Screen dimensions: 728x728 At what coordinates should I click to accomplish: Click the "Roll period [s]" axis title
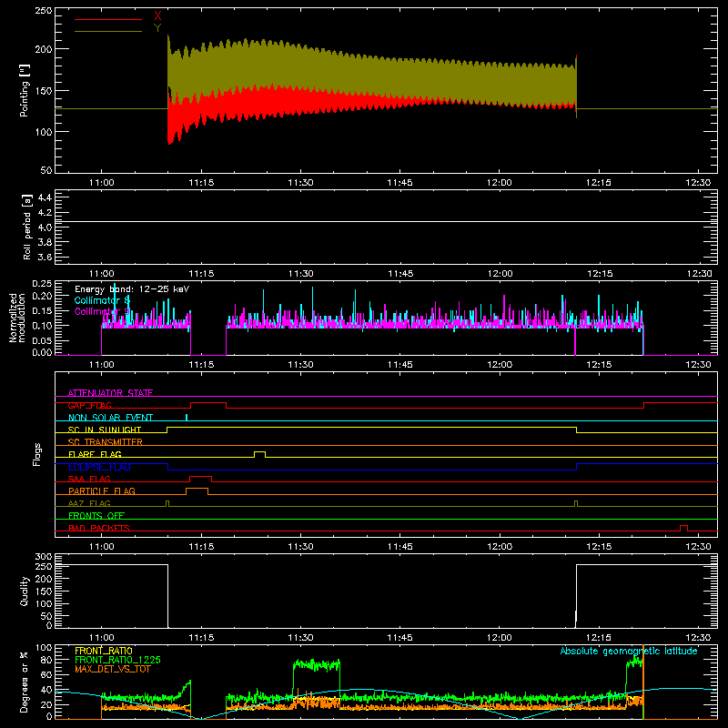pyautogui.click(x=27, y=227)
